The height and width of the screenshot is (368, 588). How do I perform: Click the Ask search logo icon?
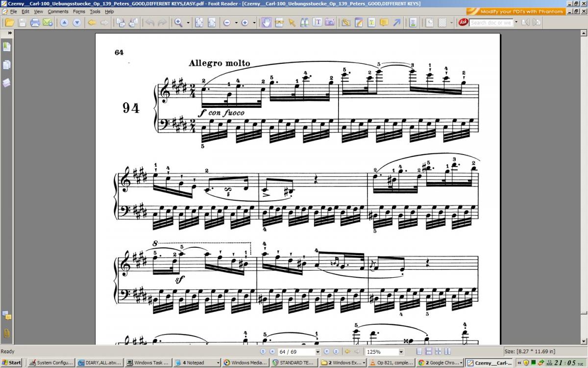463,23
